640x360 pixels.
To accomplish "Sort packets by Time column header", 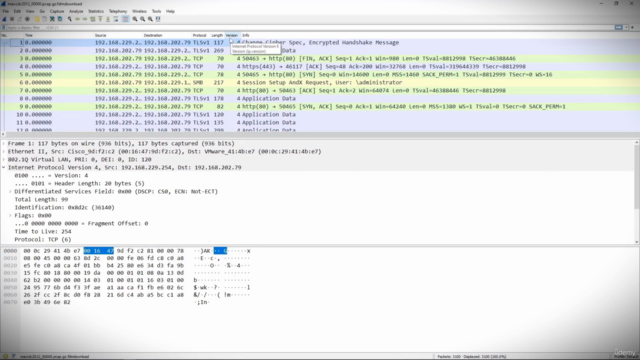I will 58,36.
